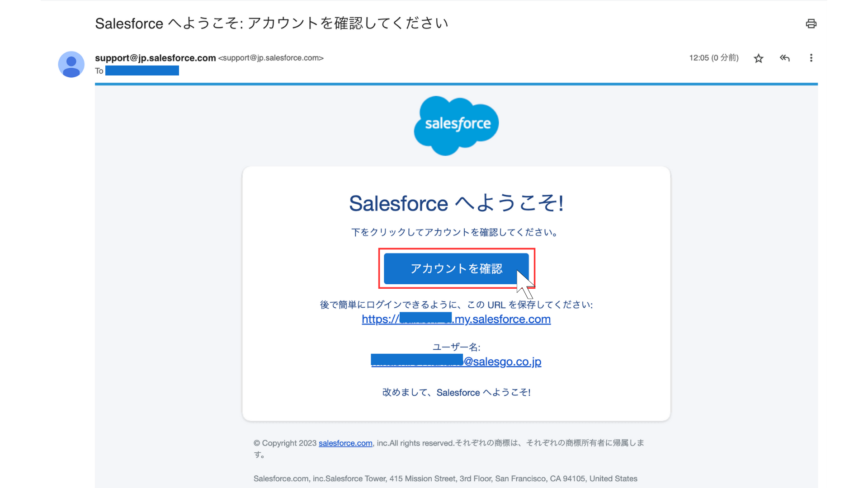The image size is (868, 488).
Task: Click the 改めまして、Salesforce へようこそ! text
Action: [456, 392]
